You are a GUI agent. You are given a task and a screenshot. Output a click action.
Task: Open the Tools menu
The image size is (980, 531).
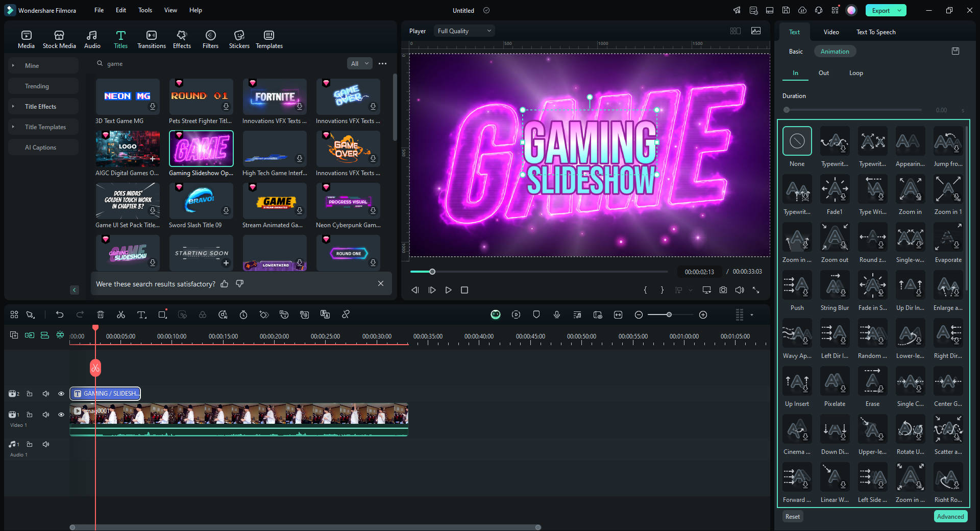pos(145,10)
